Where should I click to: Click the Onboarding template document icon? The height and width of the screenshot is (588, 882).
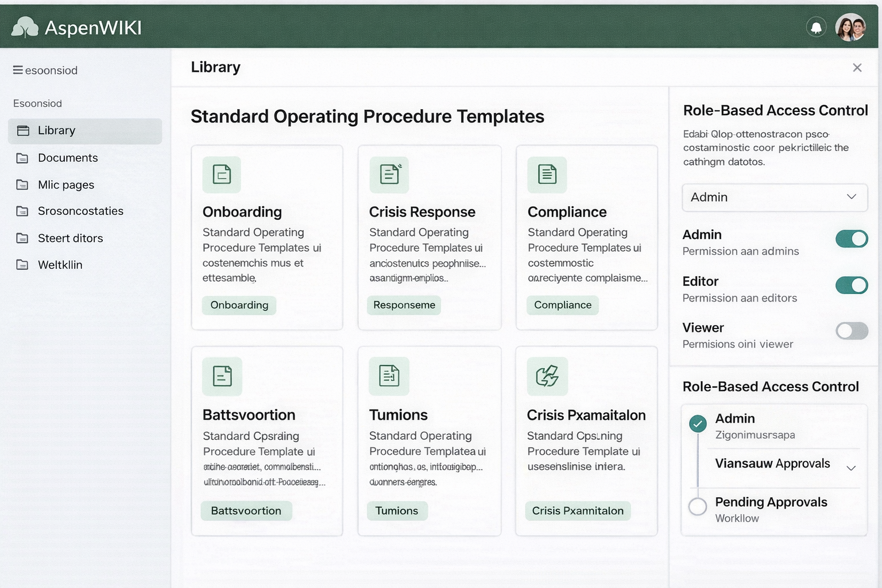pyautogui.click(x=222, y=175)
